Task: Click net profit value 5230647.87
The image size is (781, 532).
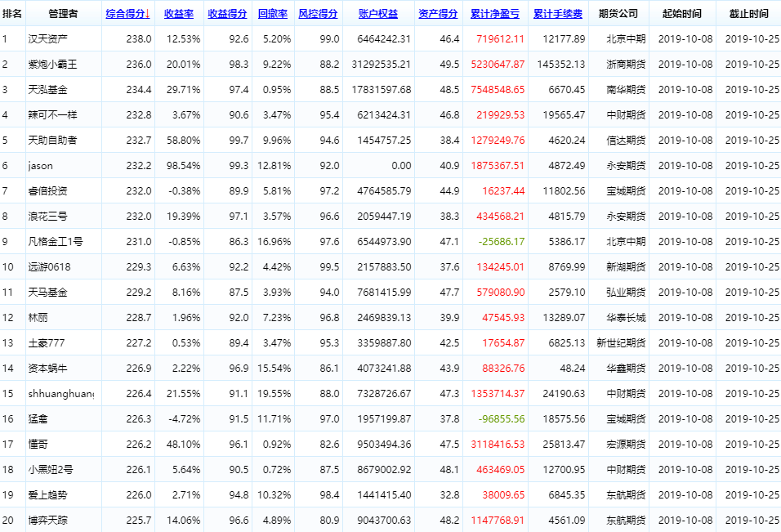Action: [x=498, y=65]
